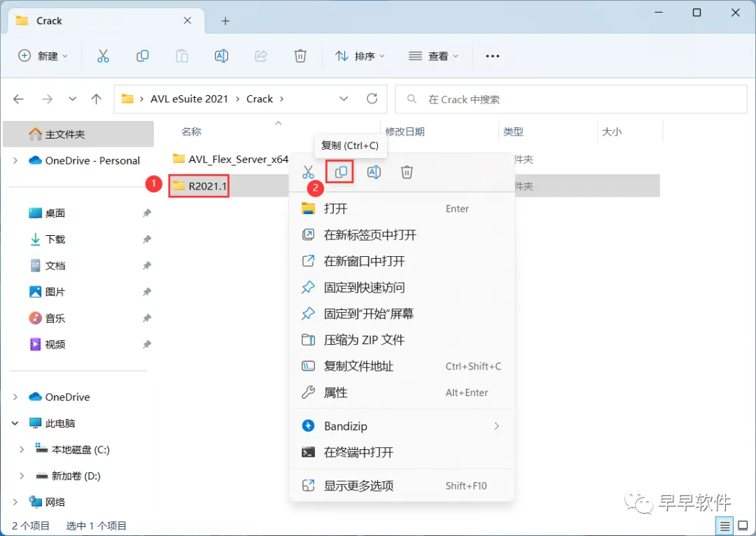Go back with the left arrow button
This screenshot has width=756, height=536.
[18, 99]
